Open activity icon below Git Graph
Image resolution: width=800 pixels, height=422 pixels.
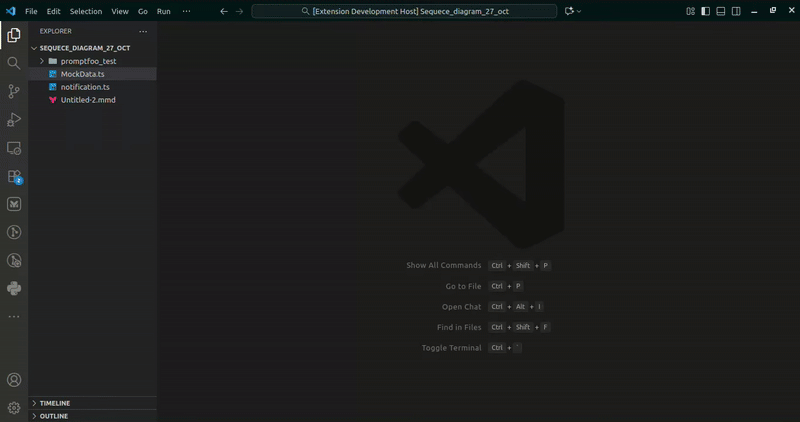click(x=14, y=260)
